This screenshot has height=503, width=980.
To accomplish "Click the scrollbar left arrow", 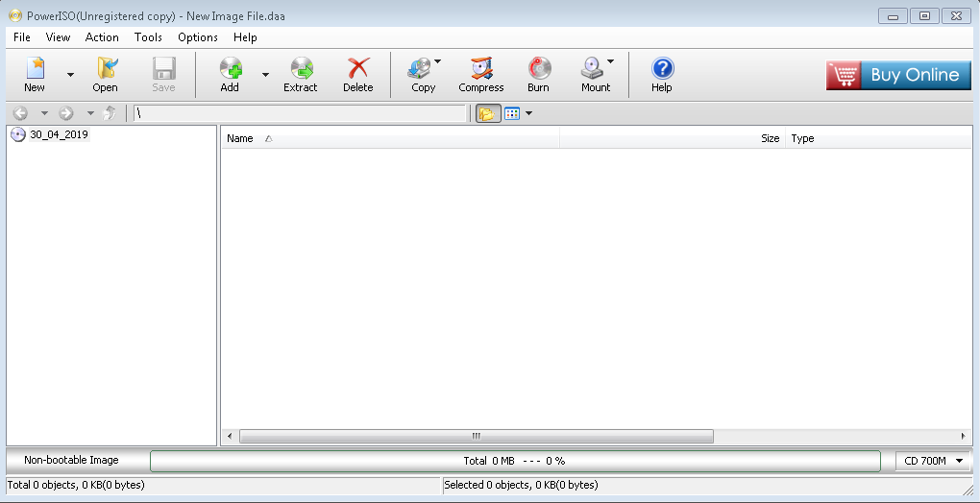I will coord(230,436).
